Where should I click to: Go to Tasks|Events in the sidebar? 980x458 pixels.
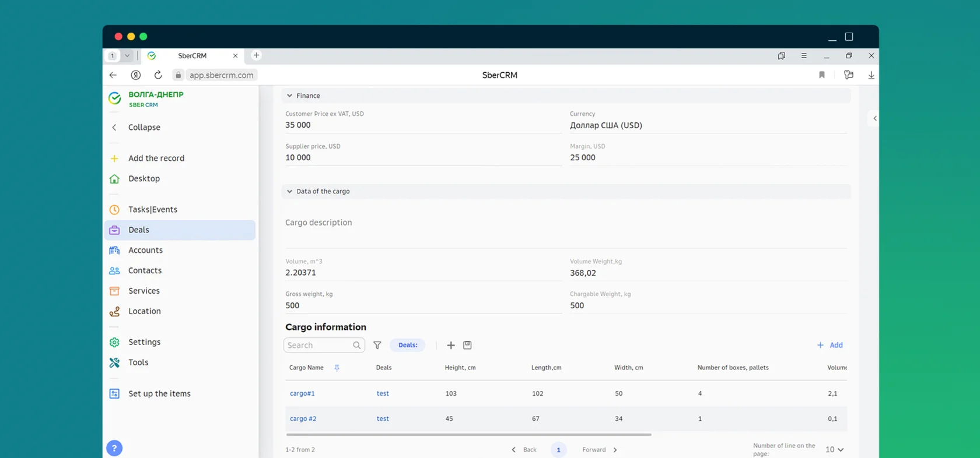point(152,209)
